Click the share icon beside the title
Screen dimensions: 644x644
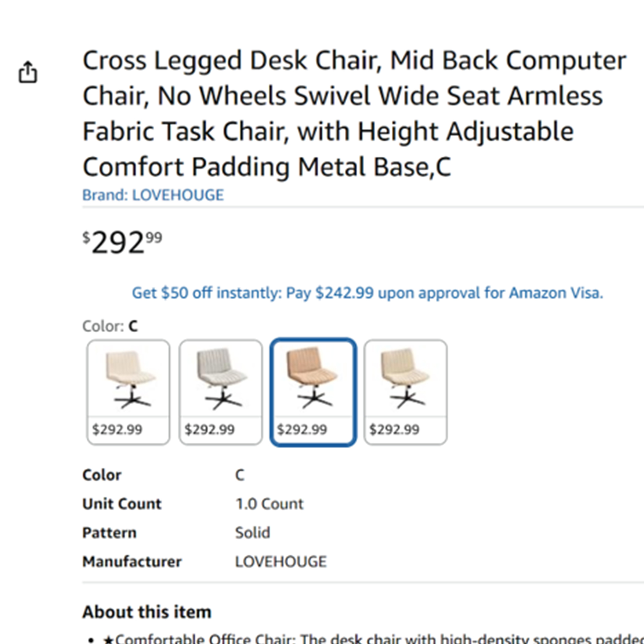(x=28, y=72)
